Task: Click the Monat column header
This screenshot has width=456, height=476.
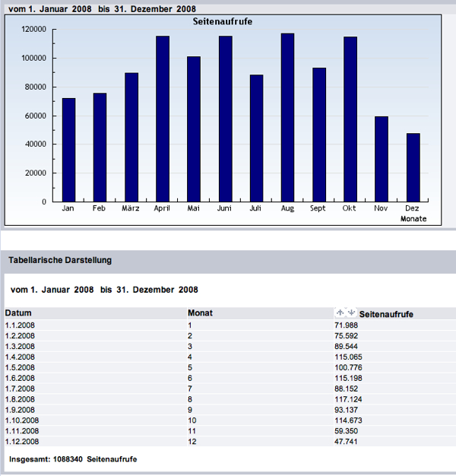Action: [x=200, y=313]
